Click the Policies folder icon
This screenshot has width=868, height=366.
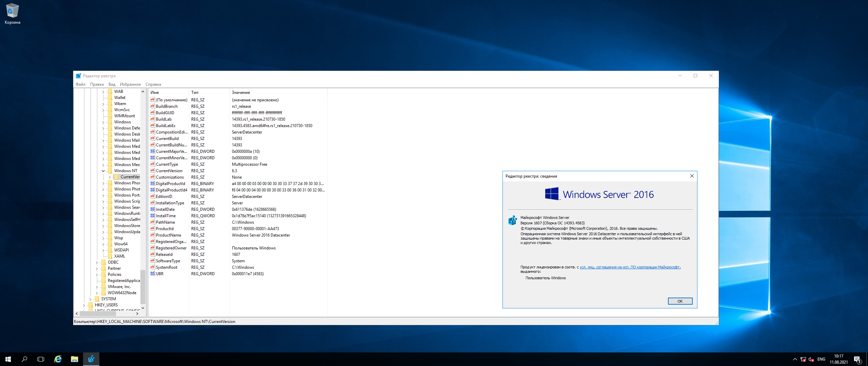click(x=103, y=274)
